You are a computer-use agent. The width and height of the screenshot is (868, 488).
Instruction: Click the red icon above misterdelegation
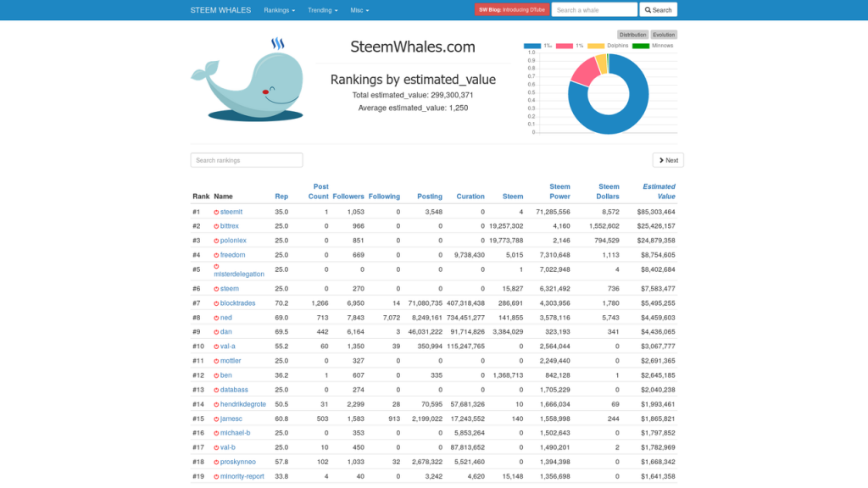point(216,267)
